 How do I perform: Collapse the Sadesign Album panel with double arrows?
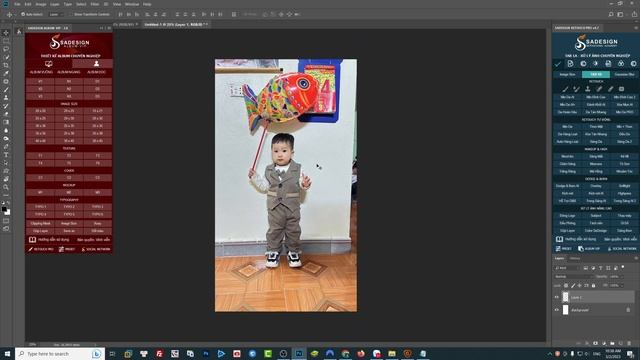101,28
